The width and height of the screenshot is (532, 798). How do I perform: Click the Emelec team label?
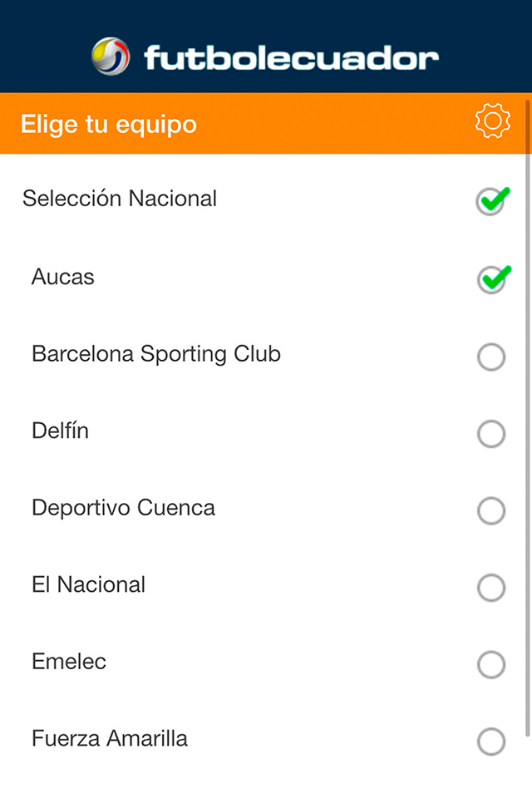click(x=68, y=662)
